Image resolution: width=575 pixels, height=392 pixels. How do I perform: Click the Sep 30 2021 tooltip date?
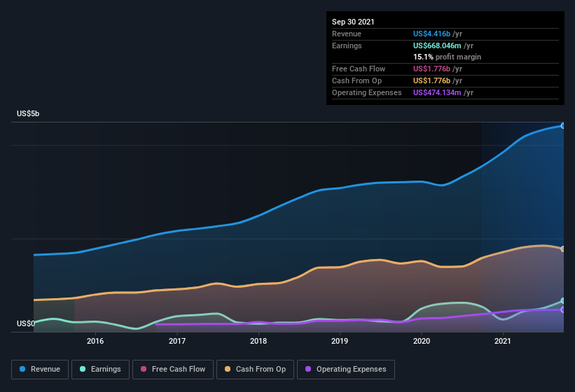pos(353,22)
